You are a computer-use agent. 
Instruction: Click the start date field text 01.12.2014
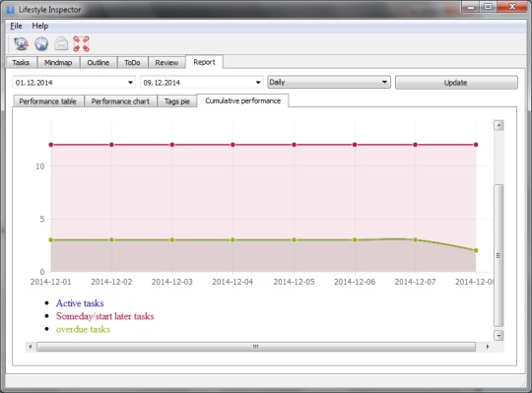click(33, 83)
